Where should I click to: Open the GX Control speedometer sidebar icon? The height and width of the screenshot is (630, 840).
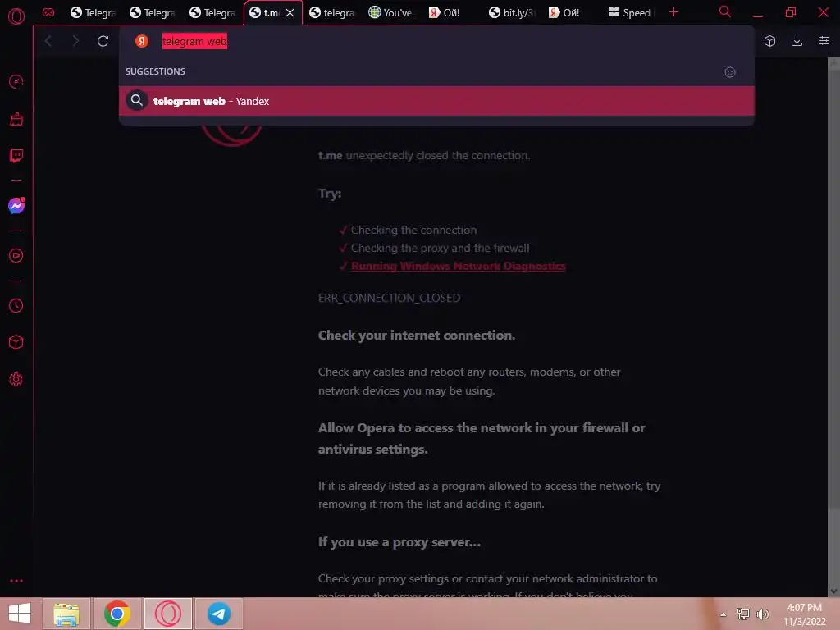click(16, 81)
